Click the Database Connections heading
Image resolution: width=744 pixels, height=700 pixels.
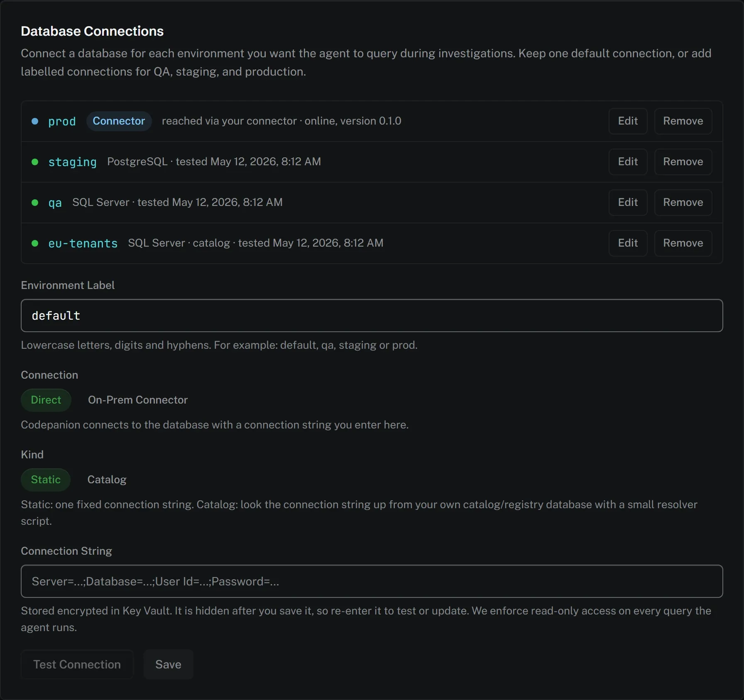pyautogui.click(x=92, y=31)
